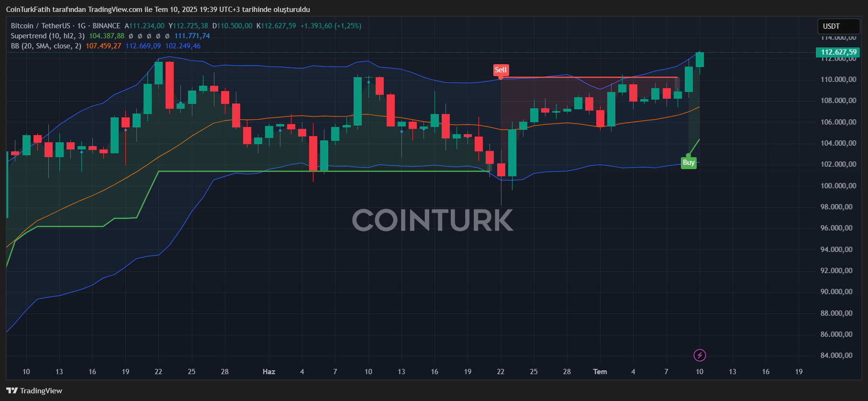Click the low value D110.500,00

232,26
